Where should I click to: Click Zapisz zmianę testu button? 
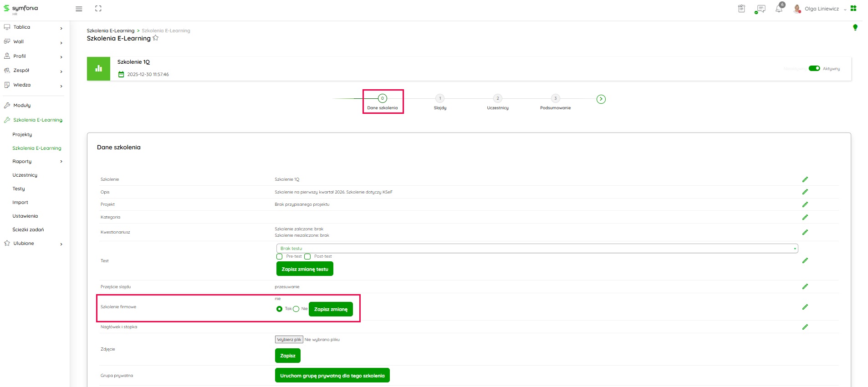point(305,269)
